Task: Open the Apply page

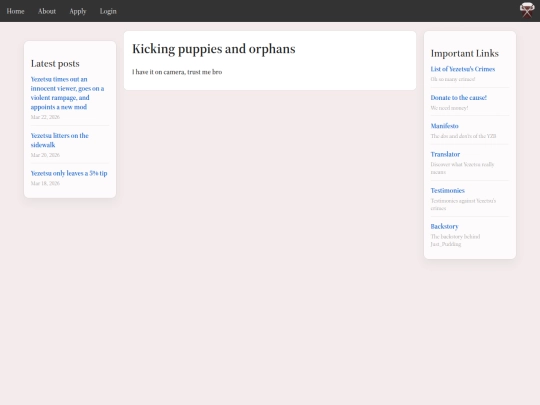Action: [78, 11]
